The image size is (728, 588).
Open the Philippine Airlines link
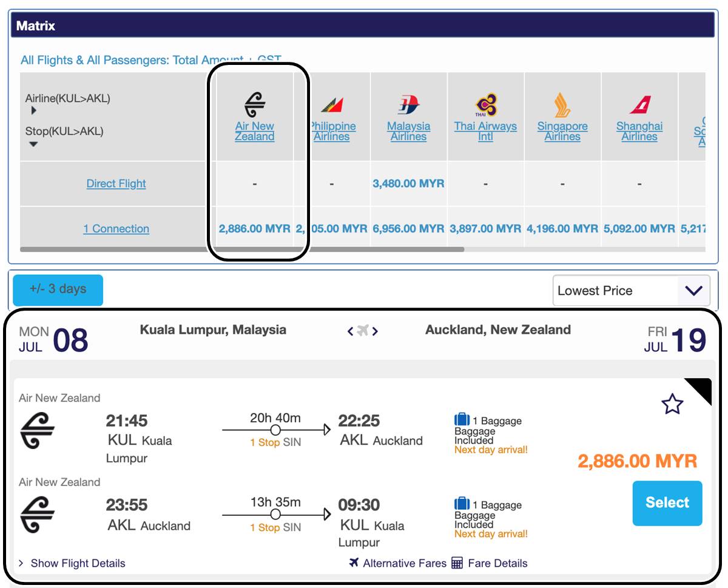(332, 131)
